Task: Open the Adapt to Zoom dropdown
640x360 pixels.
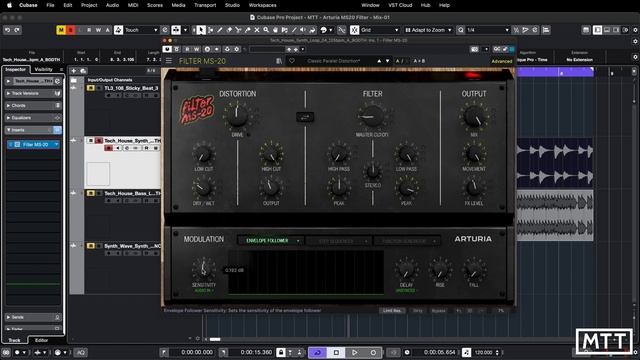Action: click(428, 30)
